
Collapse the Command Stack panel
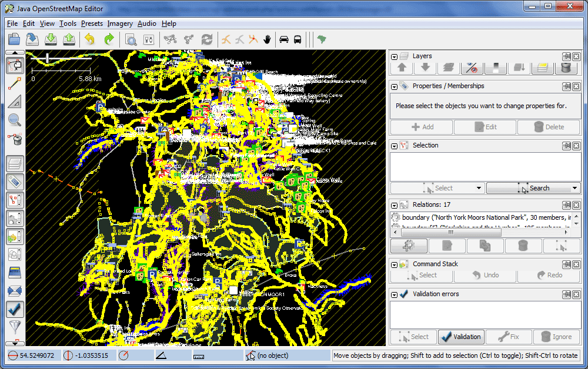(394, 265)
